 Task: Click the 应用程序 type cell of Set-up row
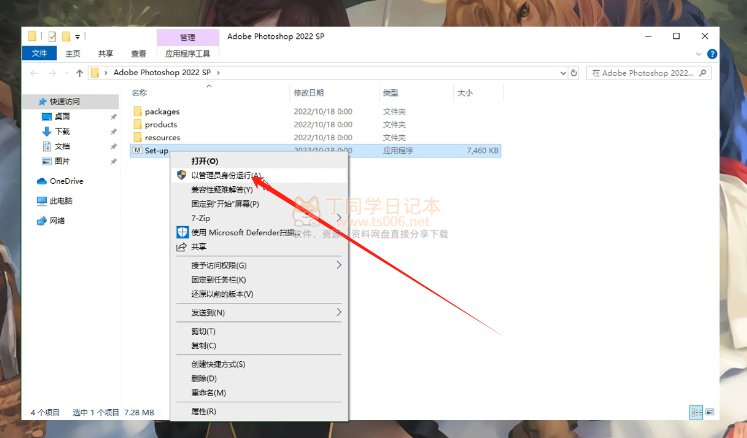[398, 150]
